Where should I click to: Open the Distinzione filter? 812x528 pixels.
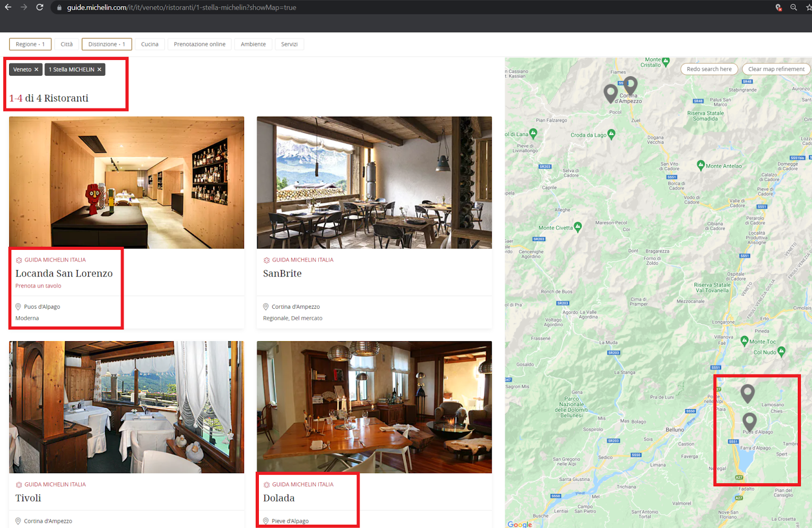[x=107, y=44]
